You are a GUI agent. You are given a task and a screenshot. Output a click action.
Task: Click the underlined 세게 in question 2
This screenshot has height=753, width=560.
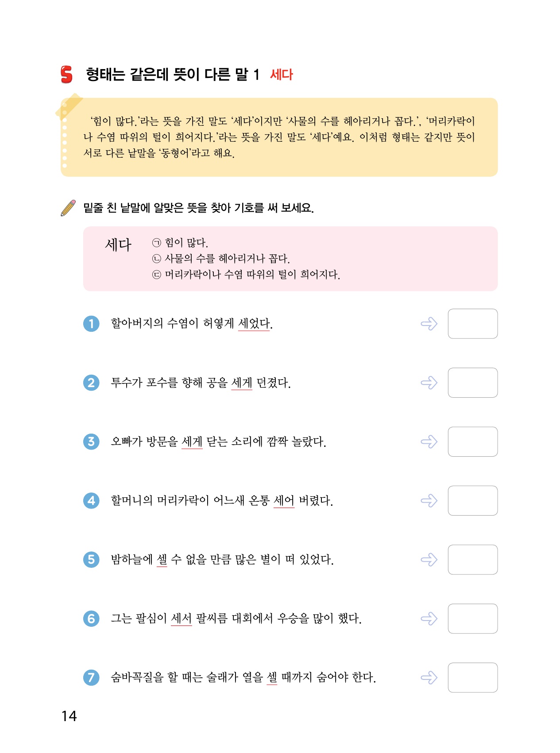point(242,383)
